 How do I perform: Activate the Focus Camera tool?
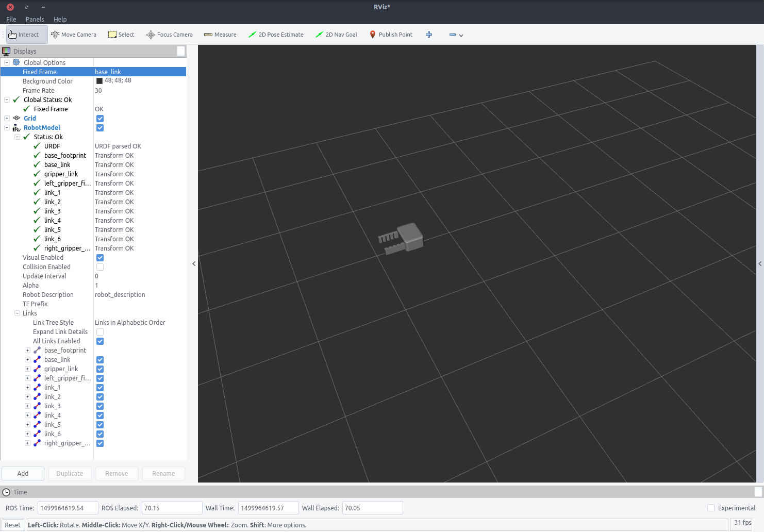pos(170,35)
